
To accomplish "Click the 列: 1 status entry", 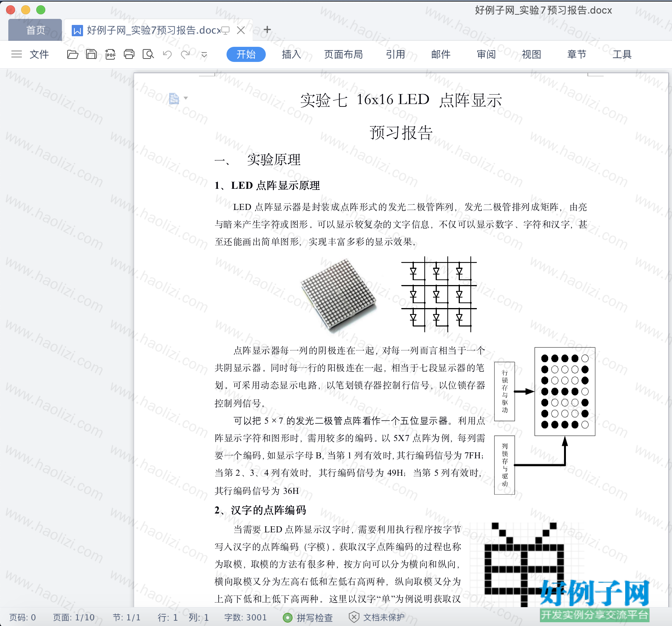I will tap(199, 617).
